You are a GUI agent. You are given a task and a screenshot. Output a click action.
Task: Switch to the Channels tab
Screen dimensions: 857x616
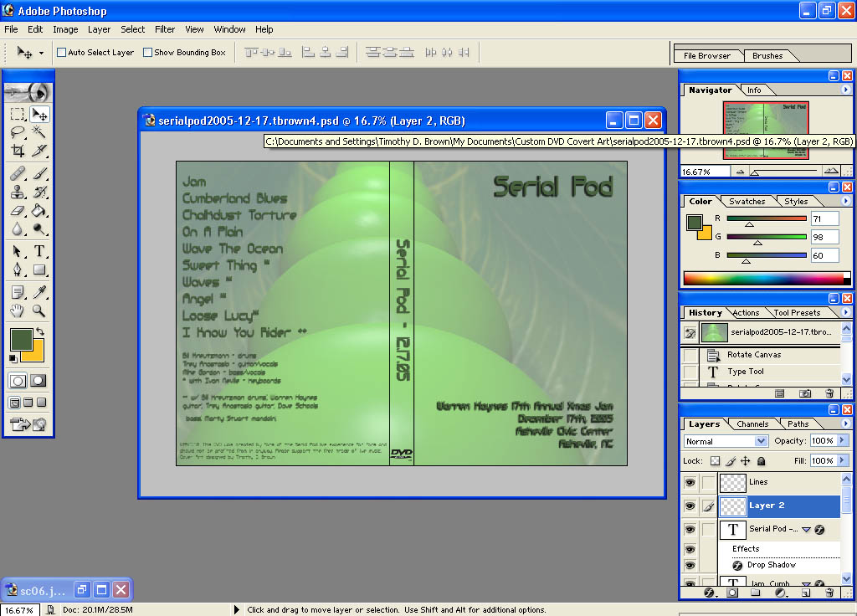pos(752,424)
